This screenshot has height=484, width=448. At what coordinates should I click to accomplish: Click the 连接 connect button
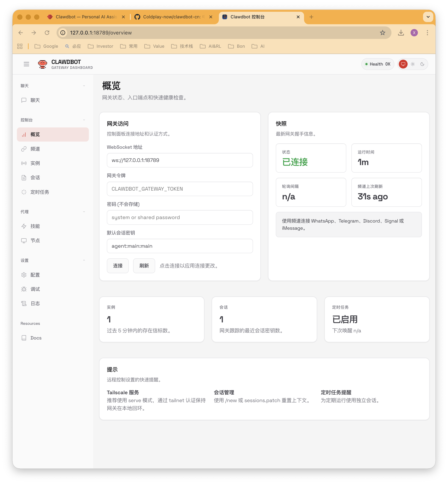[x=118, y=266]
